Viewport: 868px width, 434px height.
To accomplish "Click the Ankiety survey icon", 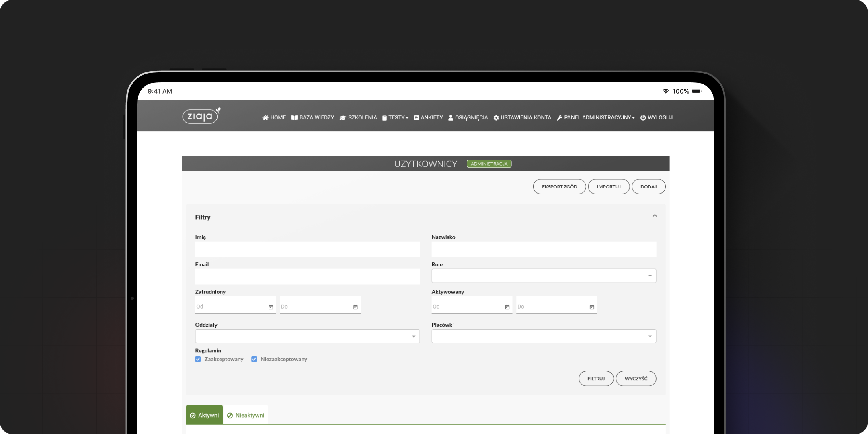I will pyautogui.click(x=416, y=117).
